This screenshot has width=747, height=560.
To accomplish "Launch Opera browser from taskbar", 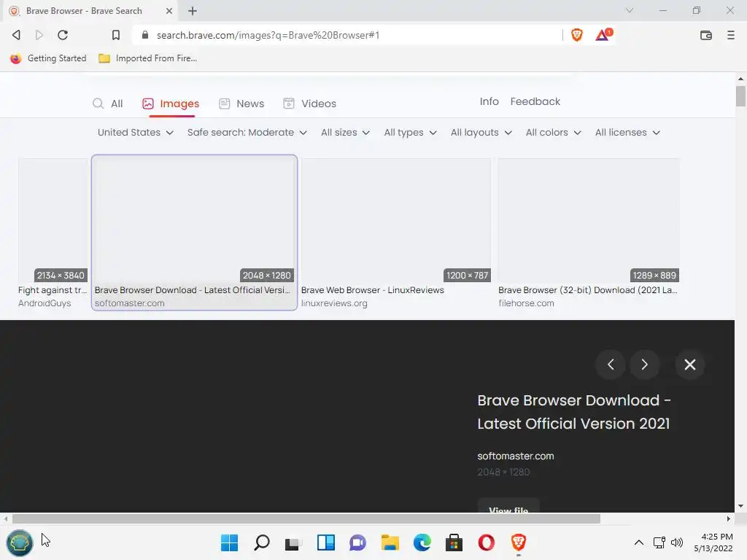I will coord(487,542).
